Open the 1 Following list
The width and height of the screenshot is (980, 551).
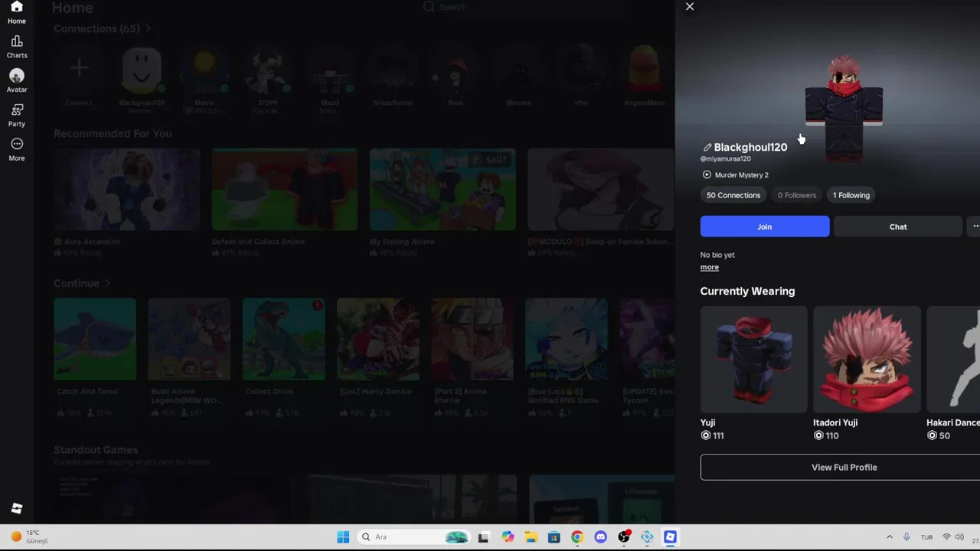coord(851,195)
